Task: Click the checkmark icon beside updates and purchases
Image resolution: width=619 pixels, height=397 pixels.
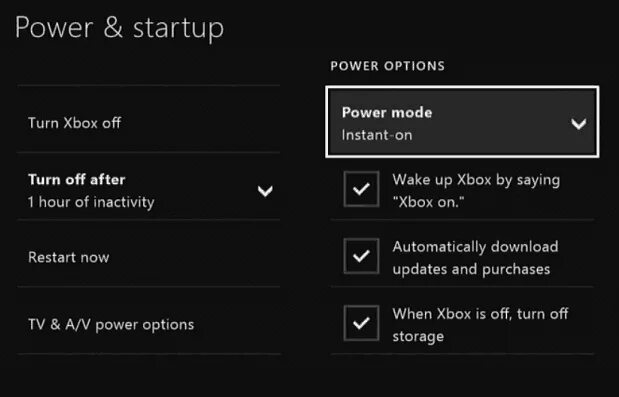Action: pos(361,256)
